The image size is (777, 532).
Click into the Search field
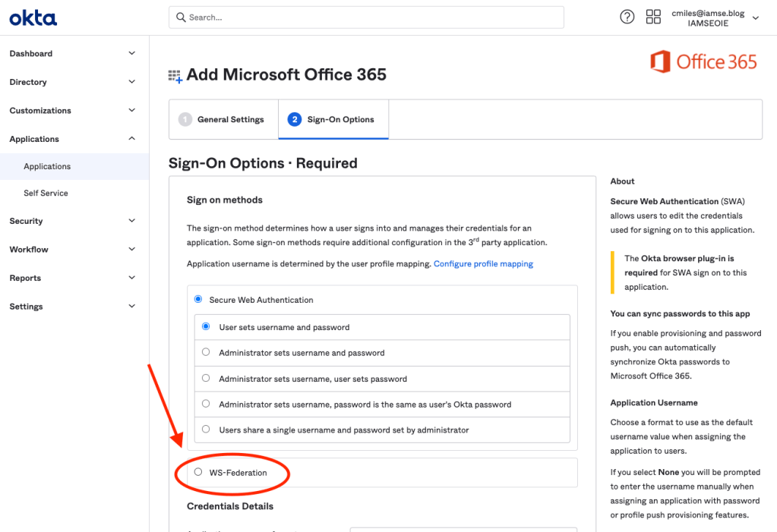tap(372, 17)
